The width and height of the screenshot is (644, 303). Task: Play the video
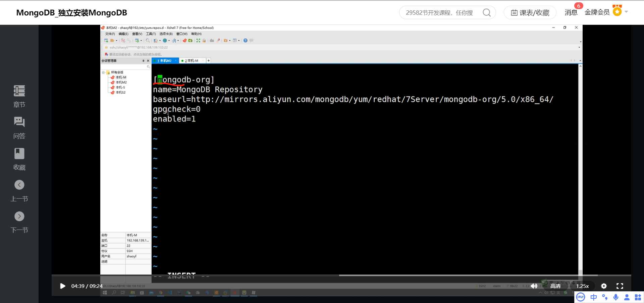click(62, 286)
